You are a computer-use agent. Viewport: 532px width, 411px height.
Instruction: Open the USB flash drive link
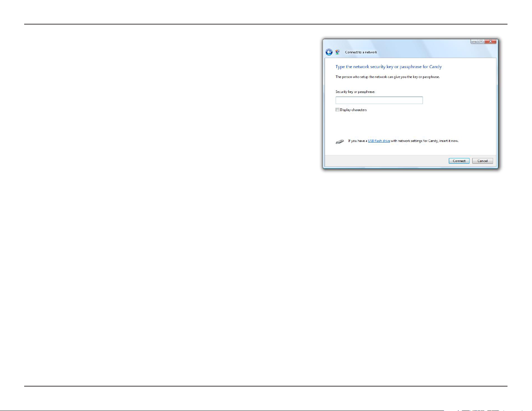(x=379, y=141)
